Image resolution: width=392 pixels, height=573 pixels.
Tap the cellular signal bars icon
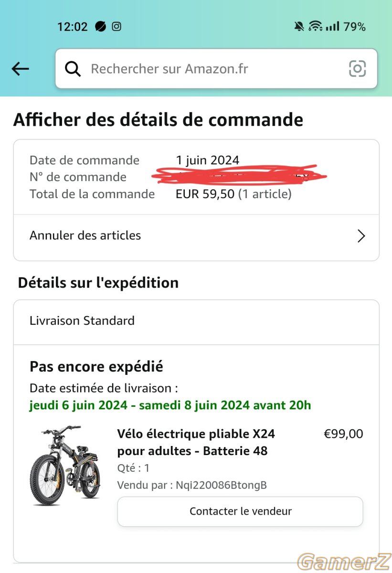pos(333,26)
